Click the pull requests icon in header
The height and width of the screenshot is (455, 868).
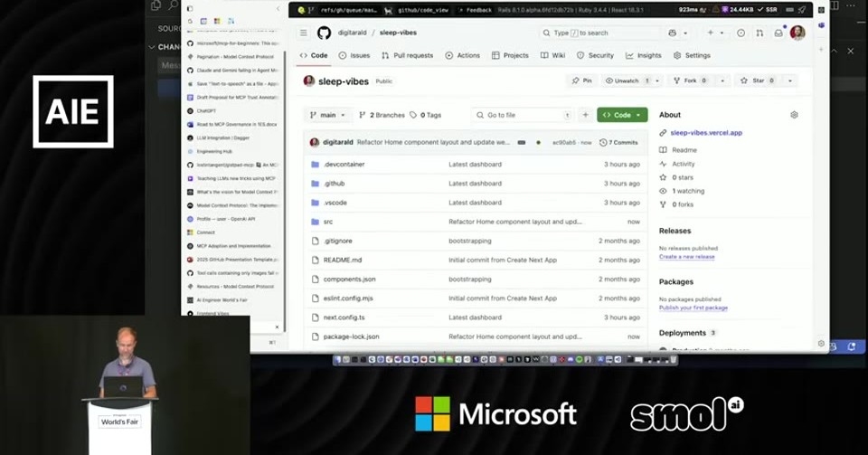pyautogui.click(x=759, y=33)
